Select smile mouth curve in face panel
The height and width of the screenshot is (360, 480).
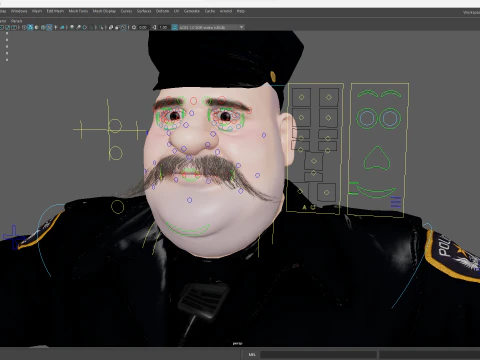376,192
